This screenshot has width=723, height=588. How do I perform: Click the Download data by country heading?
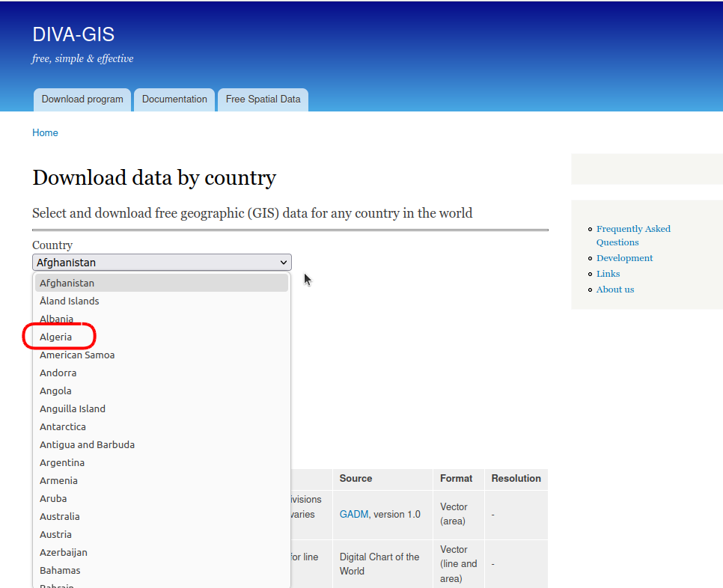pyautogui.click(x=154, y=178)
